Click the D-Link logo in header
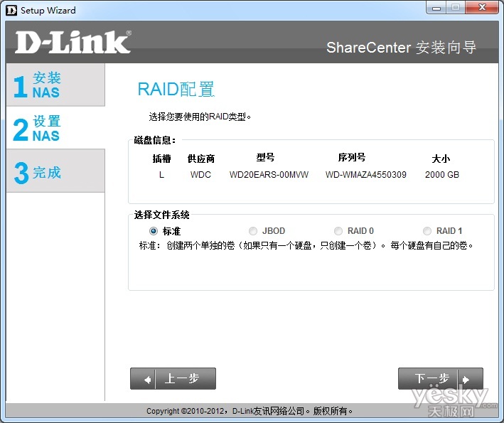The width and height of the screenshot is (504, 423). (x=73, y=42)
